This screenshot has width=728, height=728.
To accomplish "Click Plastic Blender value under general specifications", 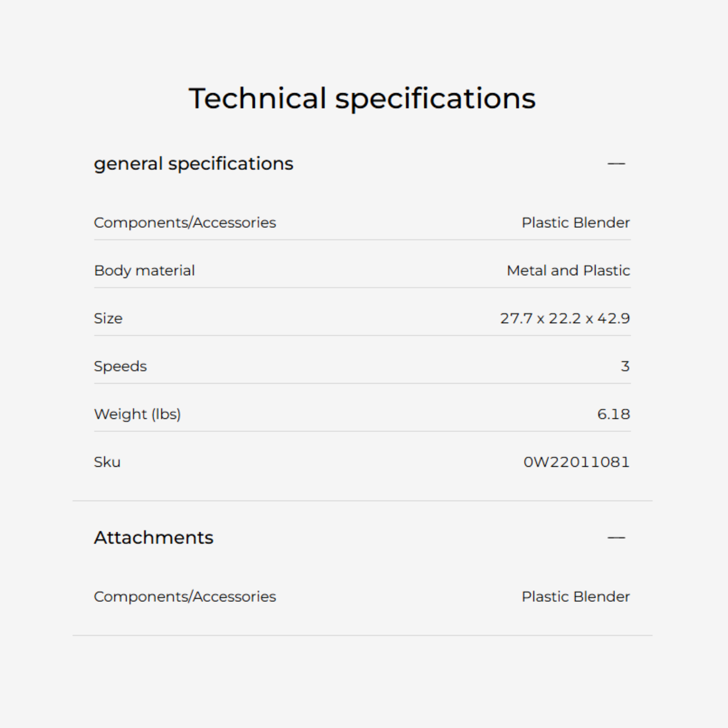I will point(576,223).
